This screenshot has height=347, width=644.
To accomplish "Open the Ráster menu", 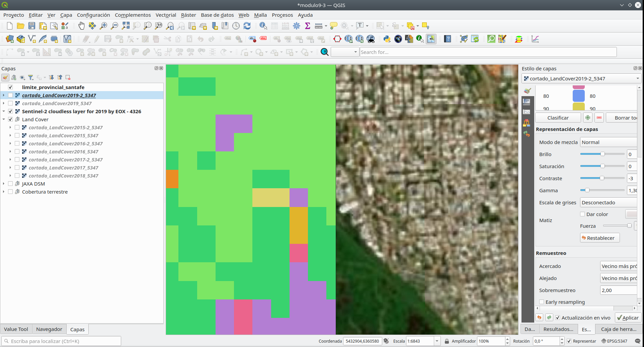I will tap(188, 15).
